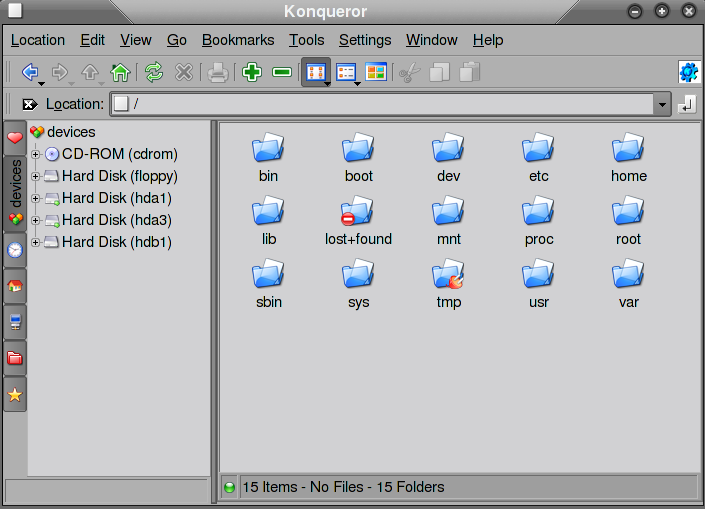Select CD-ROM (cdrom) in devices tree

pyautogui.click(x=112, y=154)
